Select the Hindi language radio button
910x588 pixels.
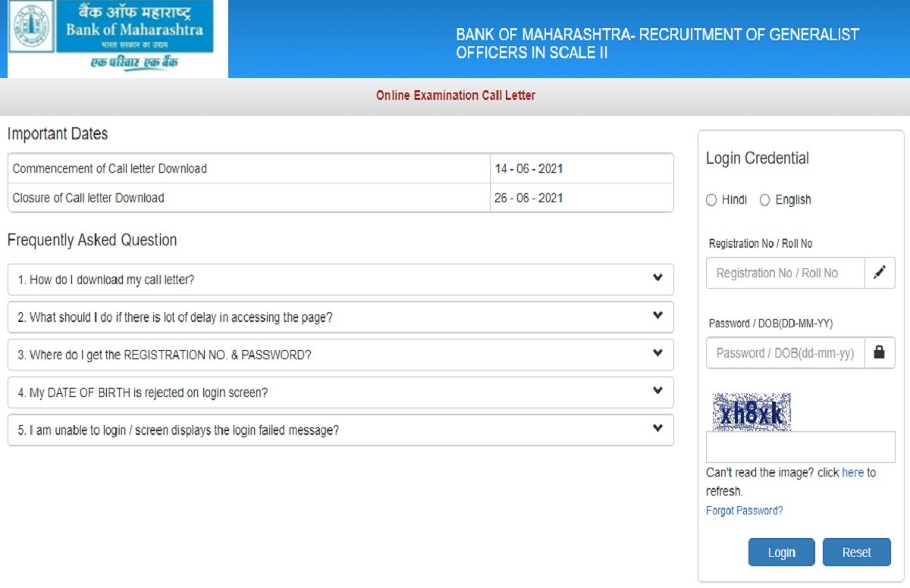tap(711, 200)
